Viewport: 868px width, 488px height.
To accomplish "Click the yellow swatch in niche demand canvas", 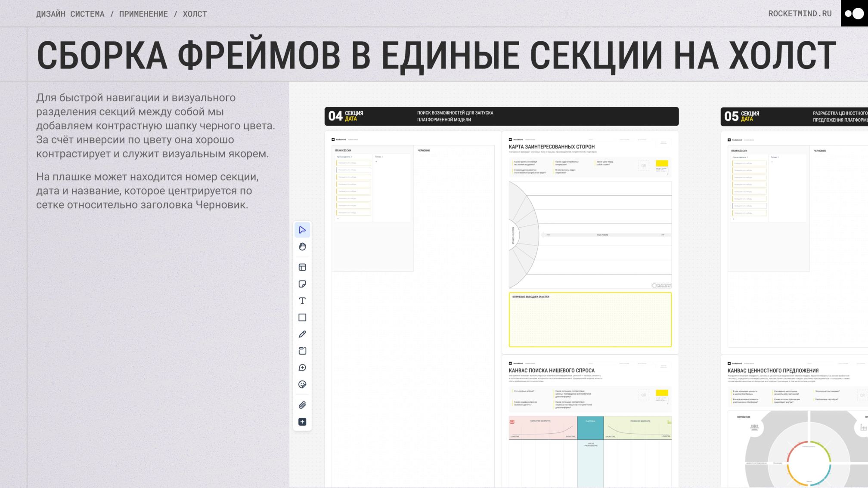I will pos(662,393).
